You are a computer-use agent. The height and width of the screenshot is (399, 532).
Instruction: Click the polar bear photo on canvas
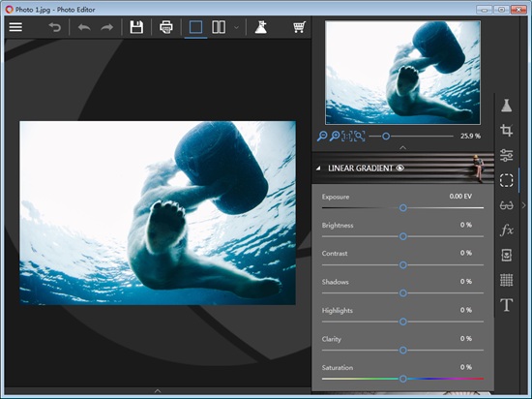coord(158,213)
